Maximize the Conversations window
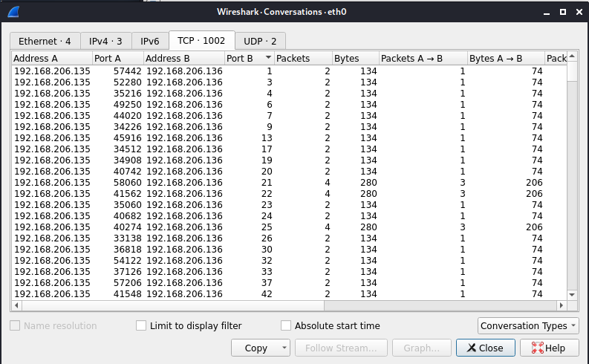The width and height of the screenshot is (589, 364). point(563,12)
